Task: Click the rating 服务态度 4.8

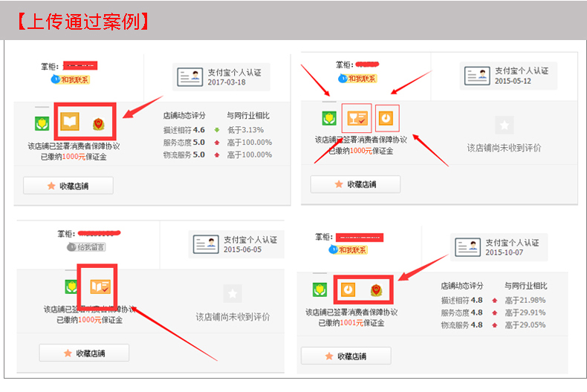Action: [461, 313]
